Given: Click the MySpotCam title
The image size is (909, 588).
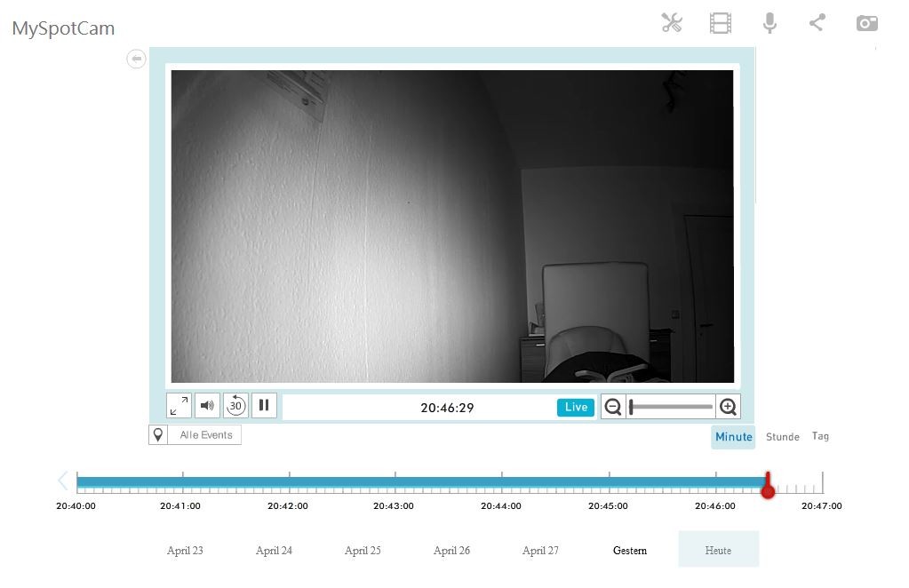Looking at the screenshot, I should 63,28.
